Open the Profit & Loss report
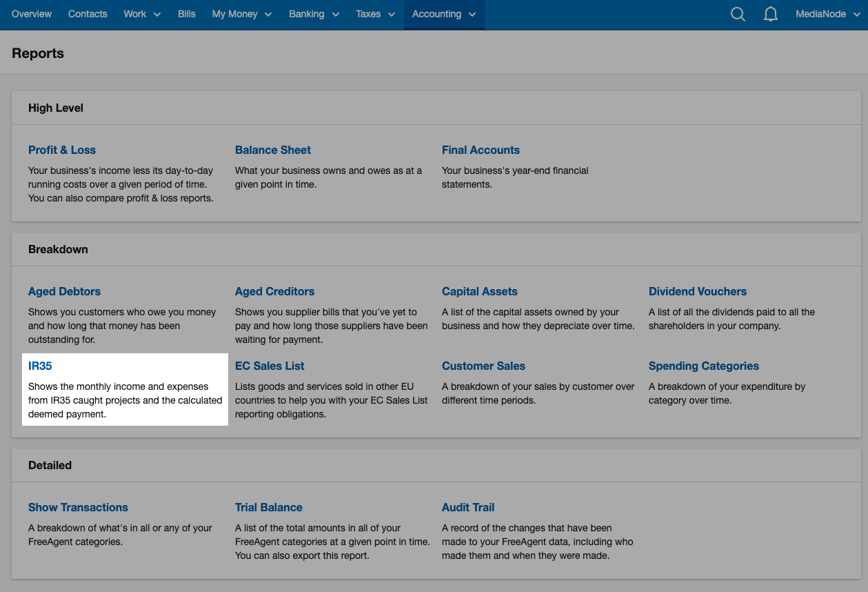The image size is (868, 592). 62,150
